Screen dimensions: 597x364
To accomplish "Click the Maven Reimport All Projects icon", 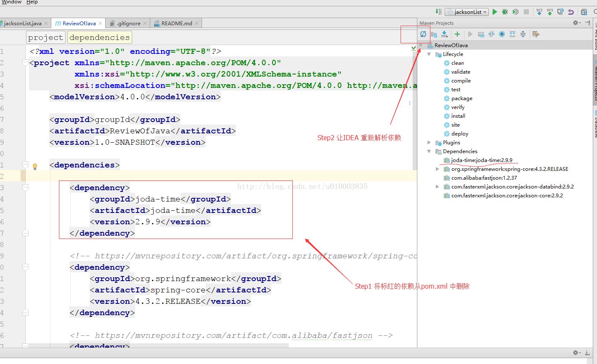I will coord(423,34).
